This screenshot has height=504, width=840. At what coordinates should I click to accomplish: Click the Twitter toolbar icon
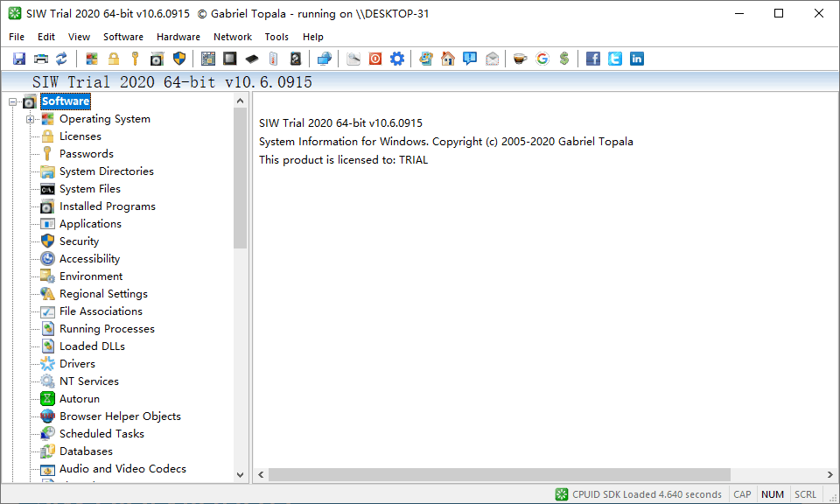(x=615, y=59)
